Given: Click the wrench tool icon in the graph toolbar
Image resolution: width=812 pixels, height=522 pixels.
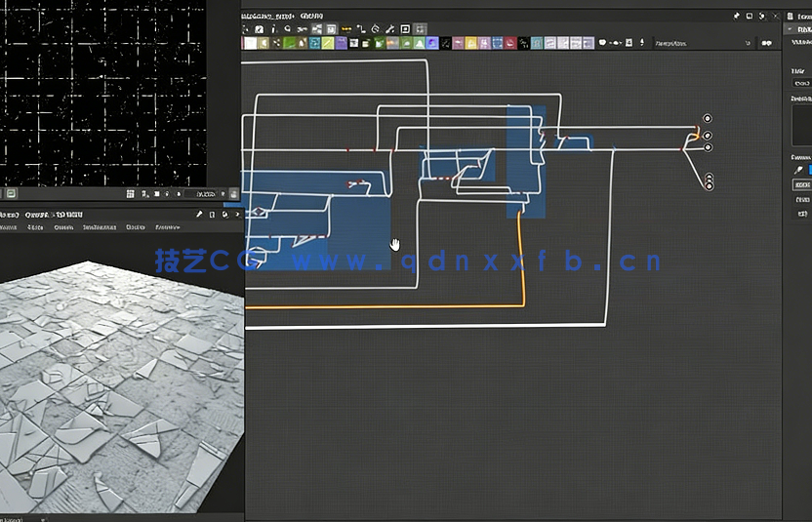Looking at the screenshot, I should pyautogui.click(x=390, y=29).
